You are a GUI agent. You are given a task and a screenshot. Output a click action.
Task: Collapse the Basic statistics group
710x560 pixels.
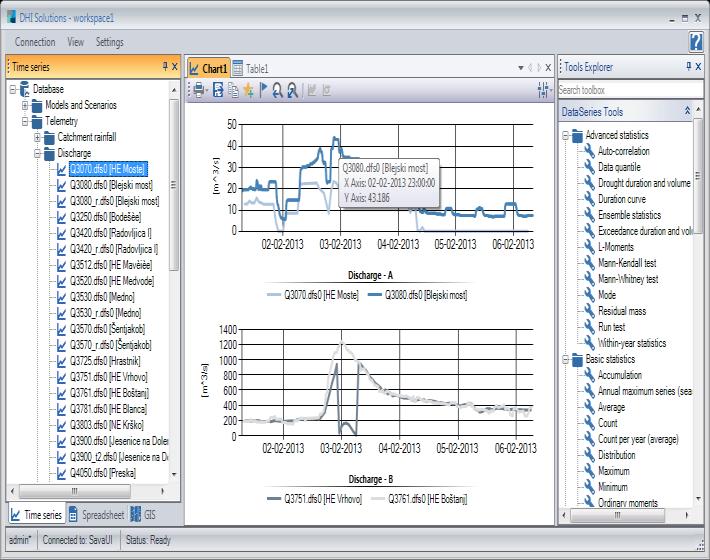[566, 359]
